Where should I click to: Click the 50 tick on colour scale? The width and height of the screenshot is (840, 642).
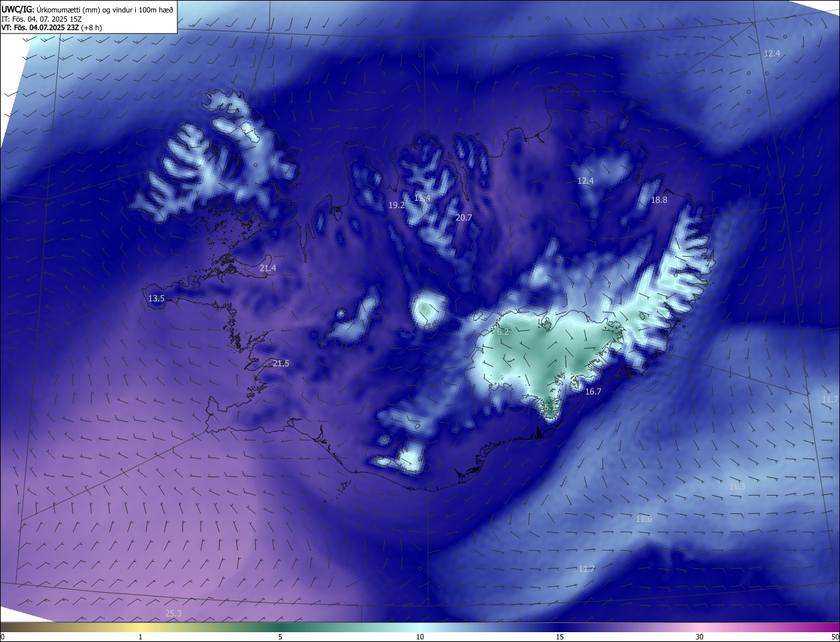pyautogui.click(x=835, y=637)
